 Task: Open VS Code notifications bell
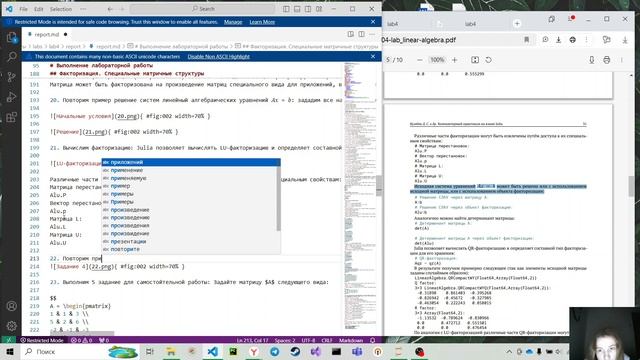click(x=373, y=340)
